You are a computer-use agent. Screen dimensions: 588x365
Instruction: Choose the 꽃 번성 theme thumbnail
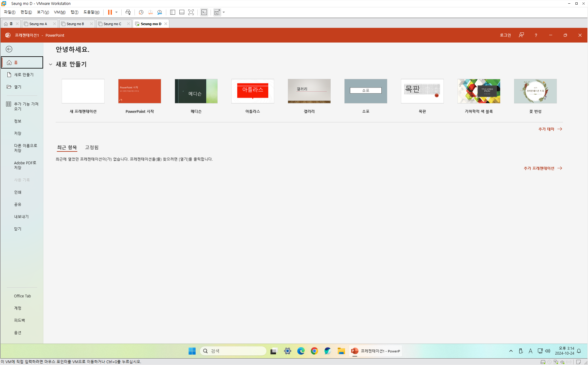pyautogui.click(x=535, y=91)
